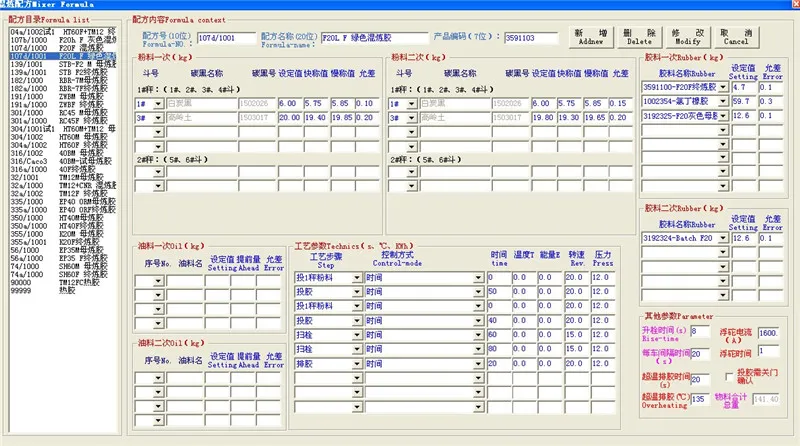Click the 升栓时间 Rise-time field
This screenshot has width=800, height=446.
tap(699, 332)
